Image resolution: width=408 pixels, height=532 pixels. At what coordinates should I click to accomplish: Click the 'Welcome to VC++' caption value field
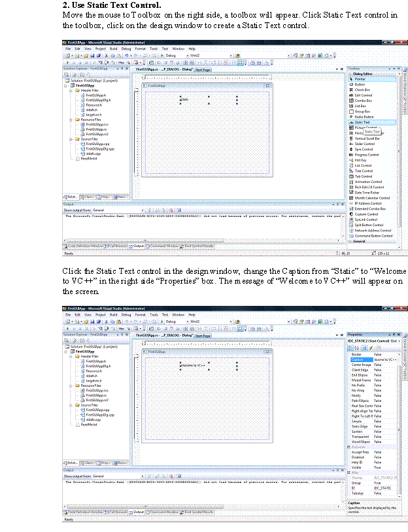point(385,359)
